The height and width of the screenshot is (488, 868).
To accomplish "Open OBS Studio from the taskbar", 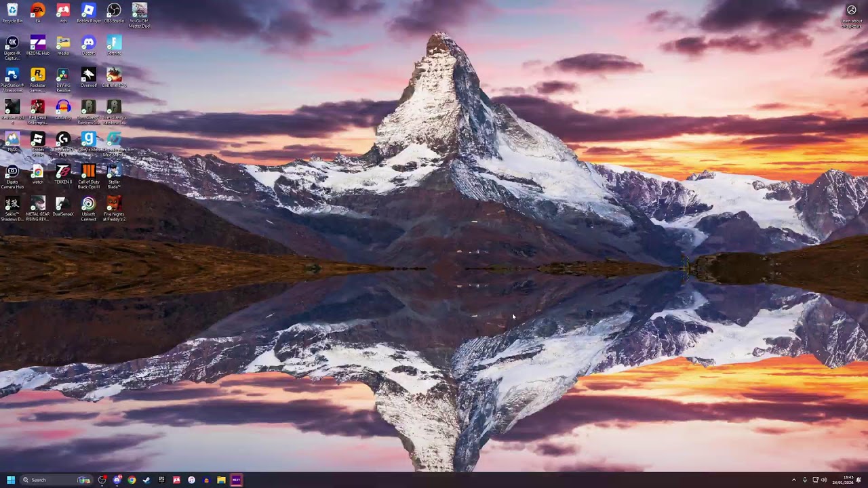I will (x=102, y=480).
